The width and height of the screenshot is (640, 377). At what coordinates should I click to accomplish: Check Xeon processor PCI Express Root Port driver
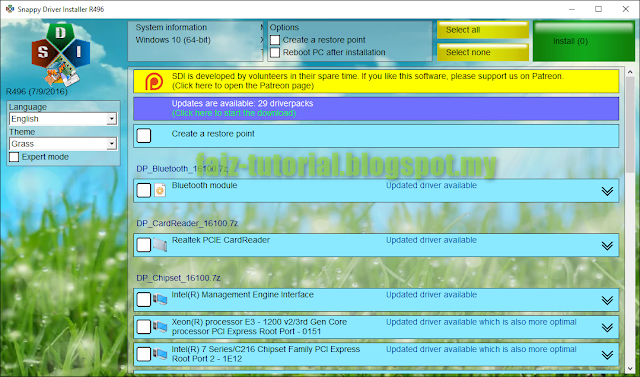[x=144, y=327]
